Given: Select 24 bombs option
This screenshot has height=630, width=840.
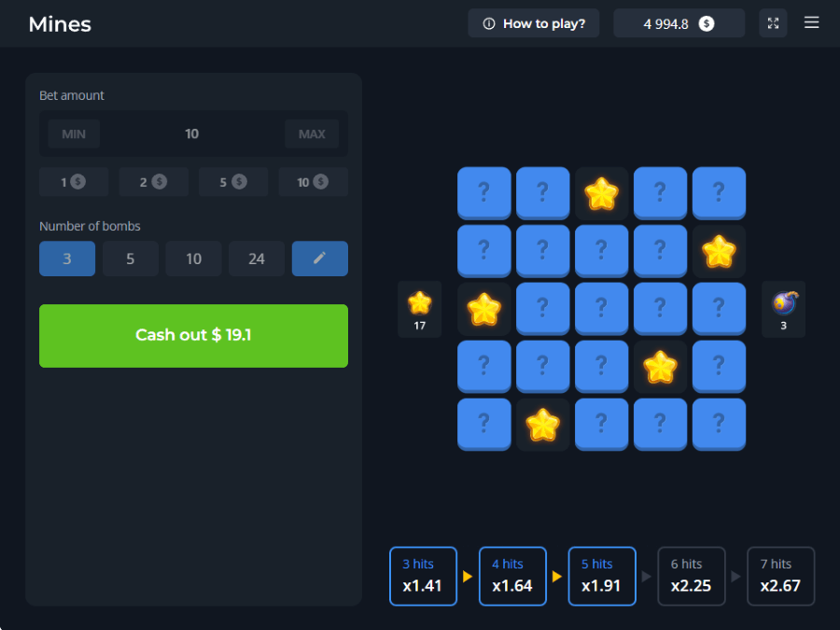Looking at the screenshot, I should tap(257, 259).
